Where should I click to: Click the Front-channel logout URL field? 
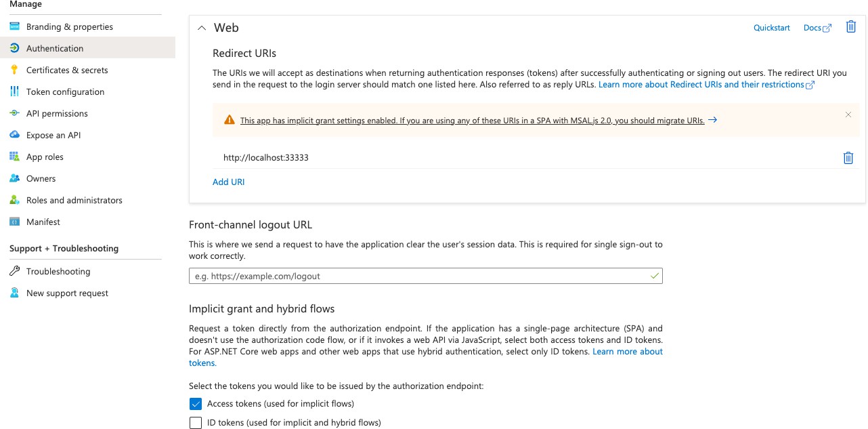coord(420,277)
